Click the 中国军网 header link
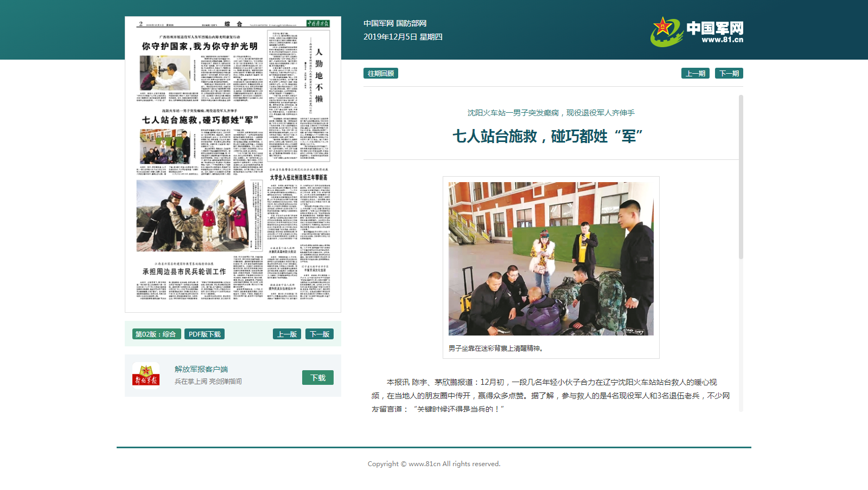 point(378,23)
